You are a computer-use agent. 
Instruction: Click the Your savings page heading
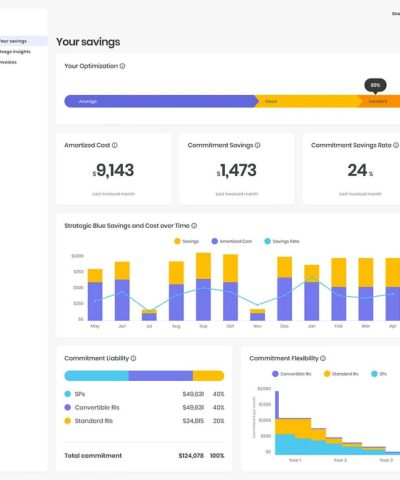[88, 42]
